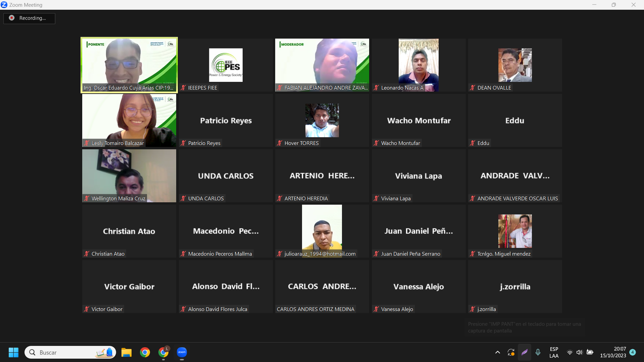Image resolution: width=644 pixels, height=362 pixels.
Task: Select the IEEEPES FIEE participant tile
Action: [x=226, y=65]
